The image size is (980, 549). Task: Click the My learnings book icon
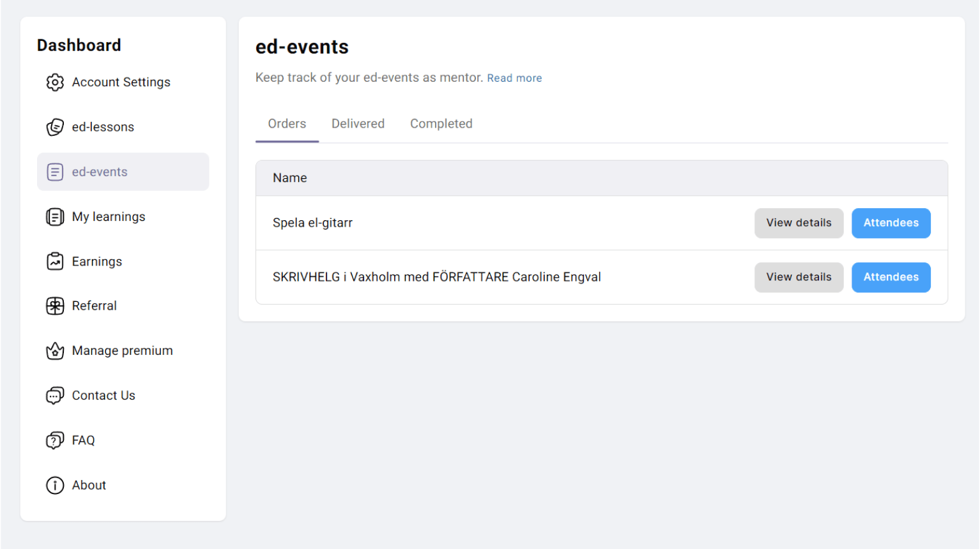(x=55, y=217)
